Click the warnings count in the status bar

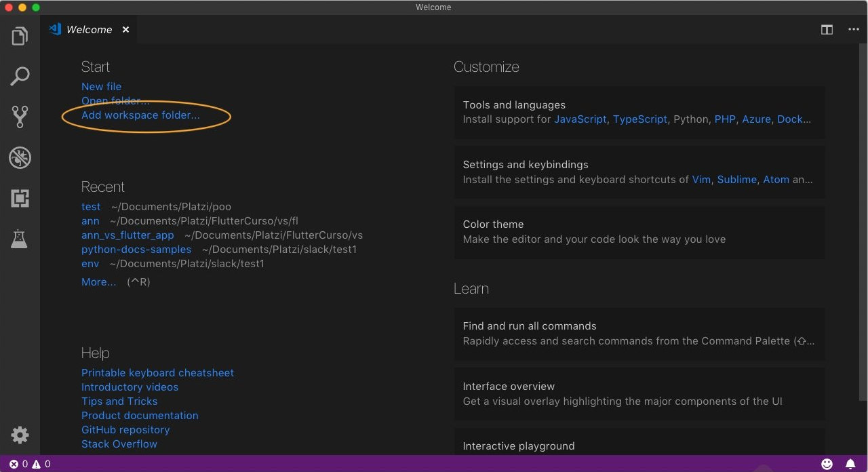click(41, 464)
